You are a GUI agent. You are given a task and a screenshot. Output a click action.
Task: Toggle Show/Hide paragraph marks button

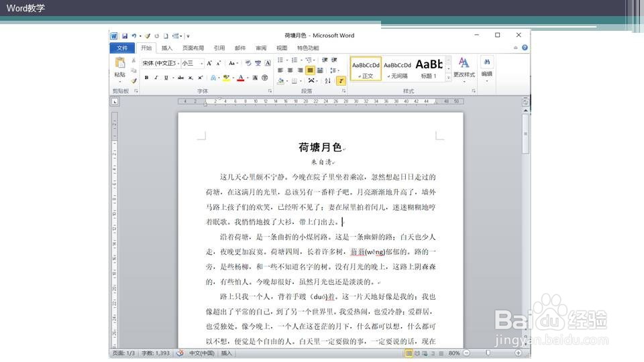pyautogui.click(x=341, y=81)
